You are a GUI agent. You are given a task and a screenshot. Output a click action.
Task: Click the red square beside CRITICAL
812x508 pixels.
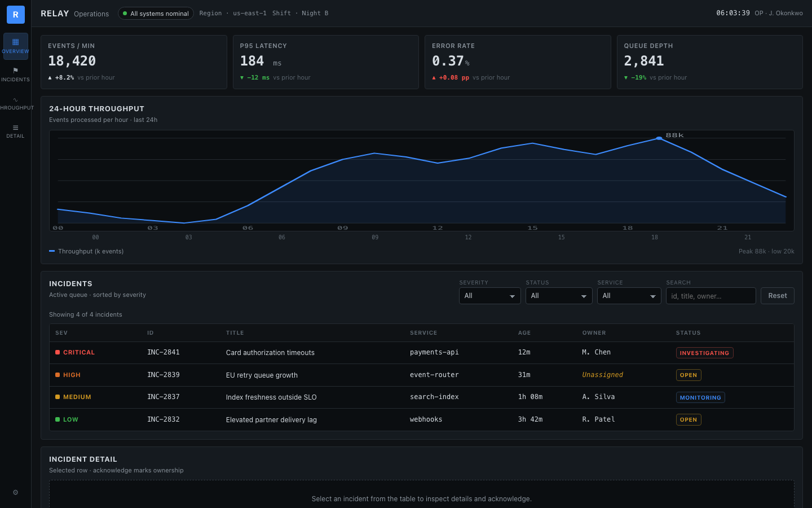58,352
